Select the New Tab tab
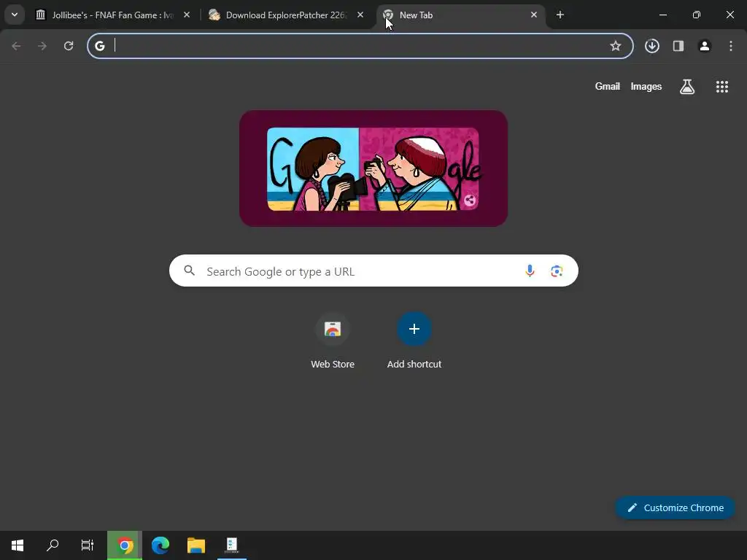The height and width of the screenshot is (560, 747). coord(460,15)
